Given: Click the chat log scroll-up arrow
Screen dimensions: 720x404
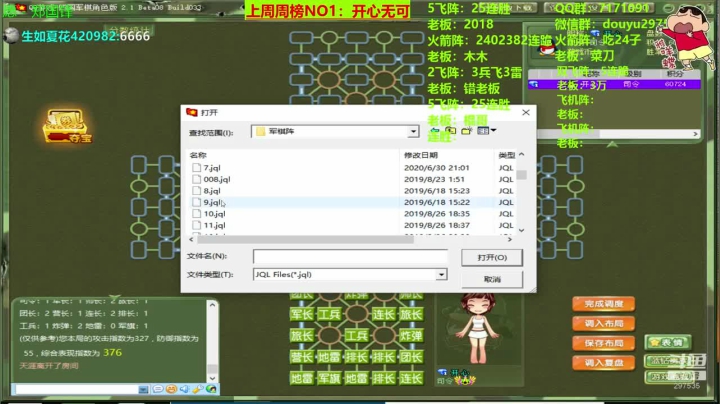Looking at the screenshot, I should click(212, 305).
